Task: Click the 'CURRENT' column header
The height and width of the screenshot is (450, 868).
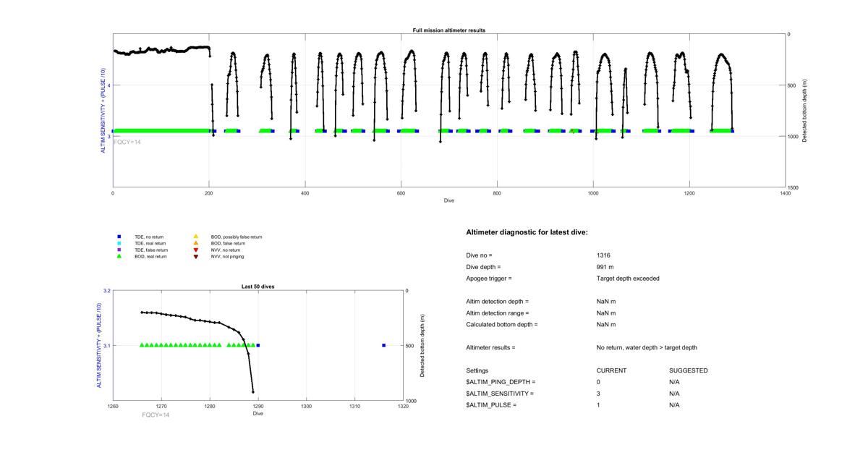Action: tap(611, 370)
